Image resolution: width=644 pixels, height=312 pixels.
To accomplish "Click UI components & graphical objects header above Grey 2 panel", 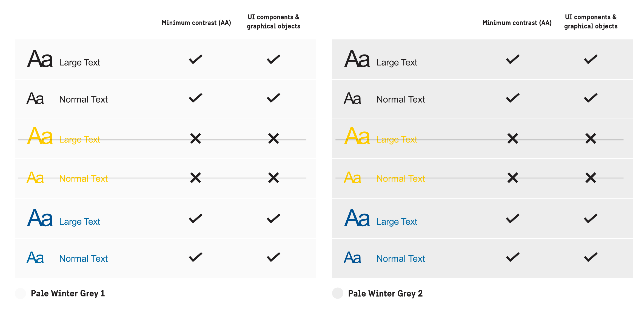I will coord(591,22).
